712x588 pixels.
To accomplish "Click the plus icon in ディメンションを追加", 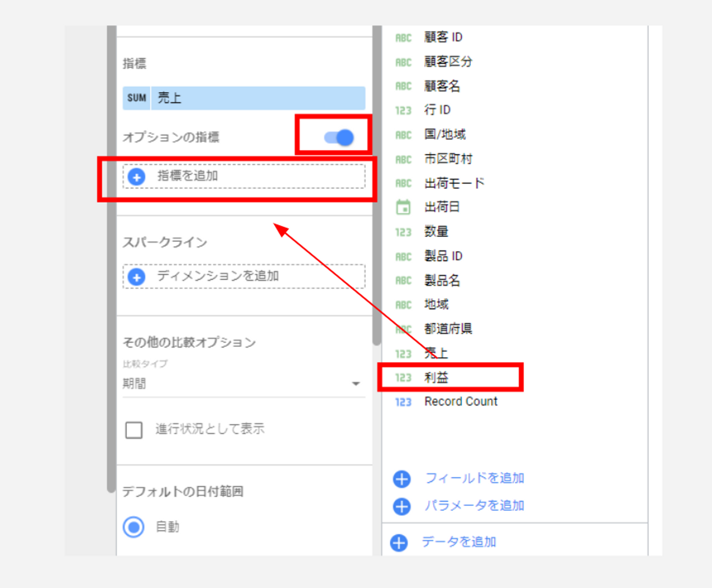I will (x=136, y=277).
